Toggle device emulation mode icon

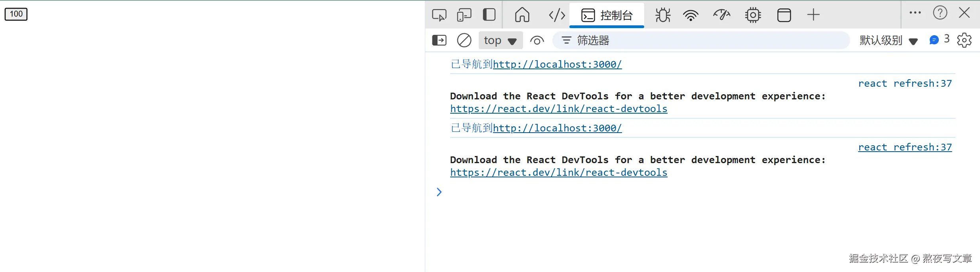tap(464, 15)
